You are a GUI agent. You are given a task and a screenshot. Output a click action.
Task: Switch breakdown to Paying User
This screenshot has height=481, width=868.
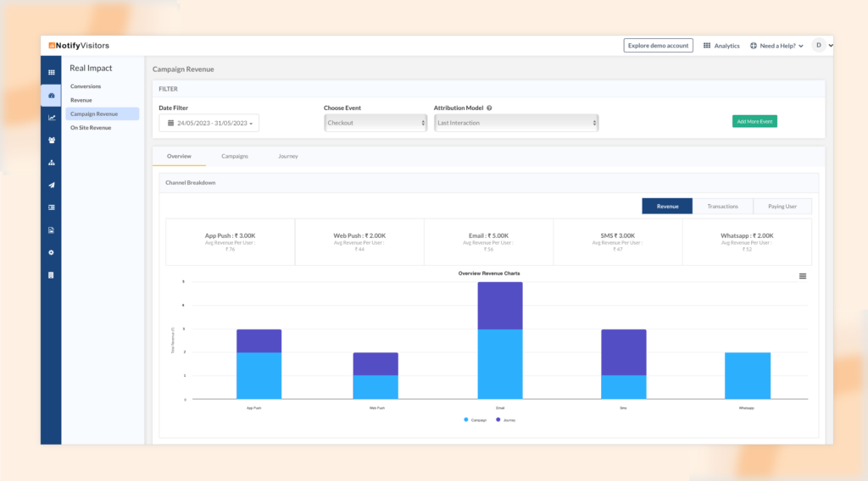click(782, 207)
